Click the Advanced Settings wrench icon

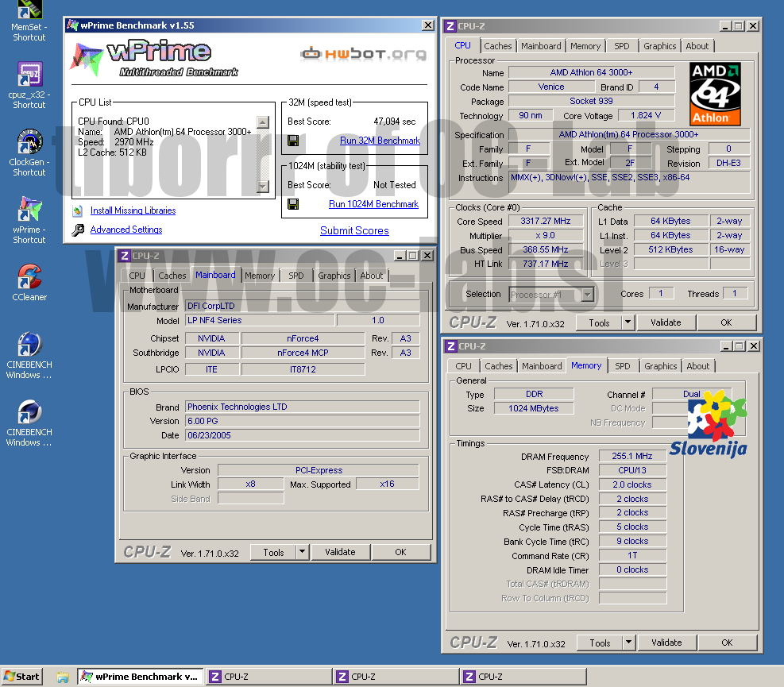click(78, 230)
